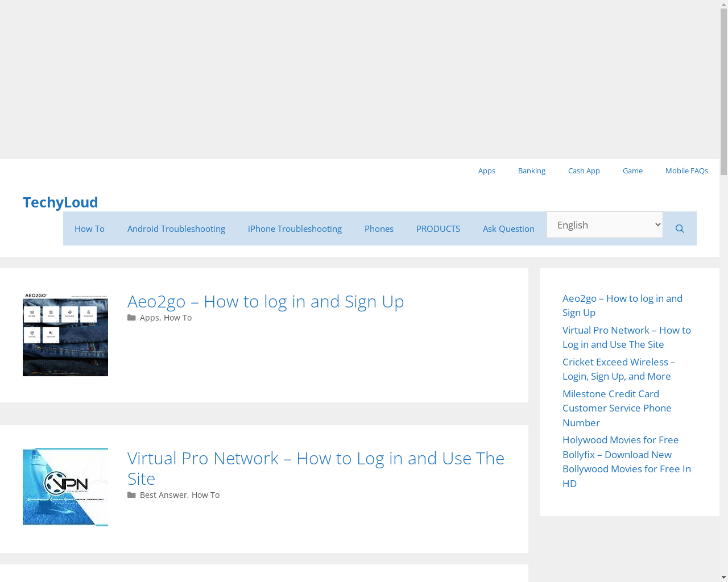Click How To category under VPN post
Screen dimensions: 728x582
(x=205, y=495)
